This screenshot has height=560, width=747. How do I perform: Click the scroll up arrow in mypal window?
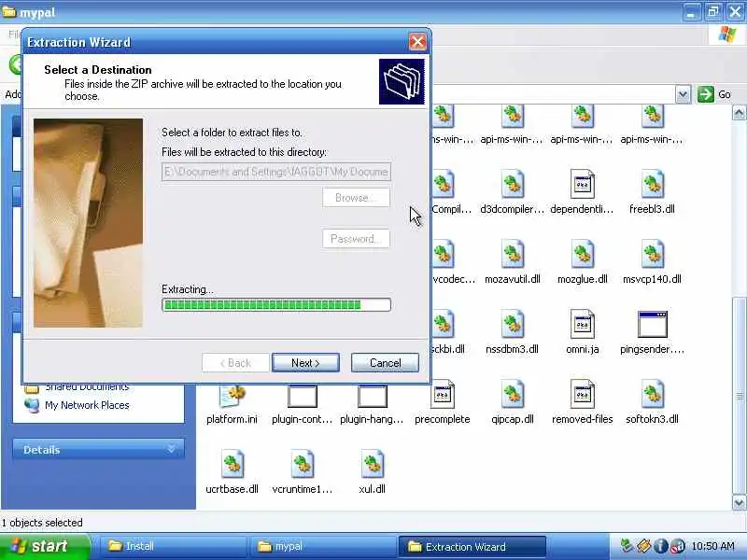point(739,112)
